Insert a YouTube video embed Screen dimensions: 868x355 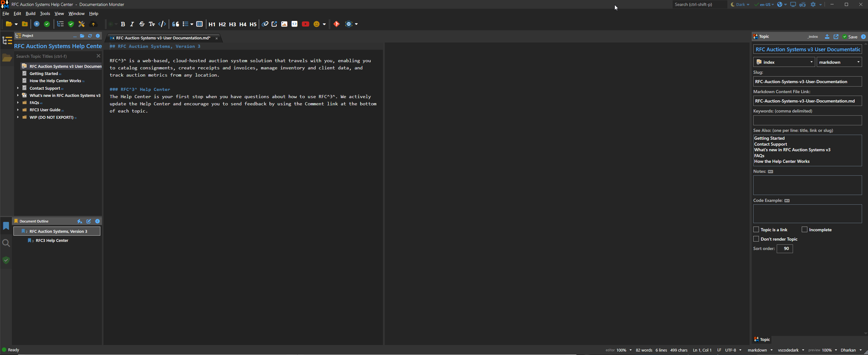(305, 24)
